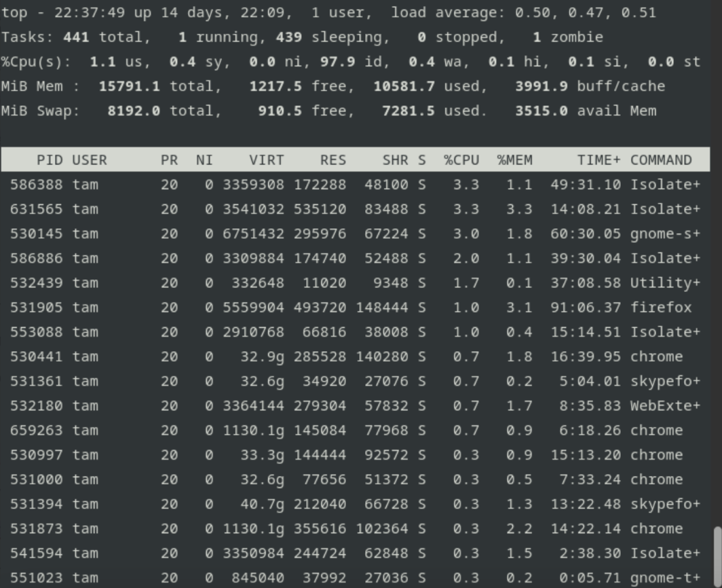Click the 3515.0 avail Mem value
This screenshot has height=588, width=722.
(541, 111)
